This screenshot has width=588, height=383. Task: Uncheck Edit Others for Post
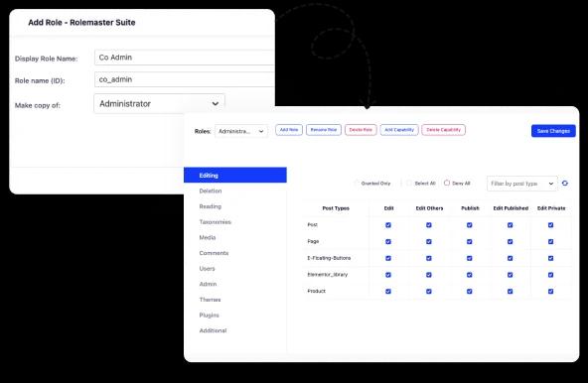[x=429, y=225]
